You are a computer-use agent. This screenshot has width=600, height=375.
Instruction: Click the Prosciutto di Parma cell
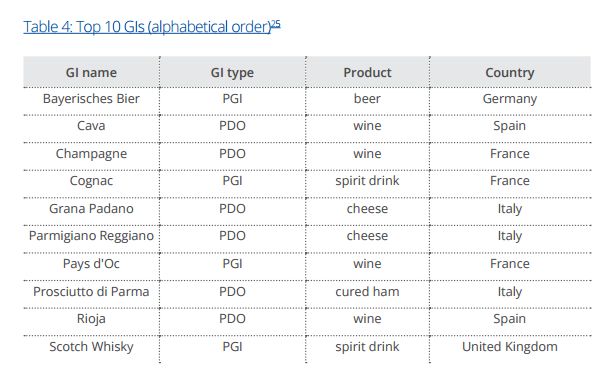[x=91, y=292]
